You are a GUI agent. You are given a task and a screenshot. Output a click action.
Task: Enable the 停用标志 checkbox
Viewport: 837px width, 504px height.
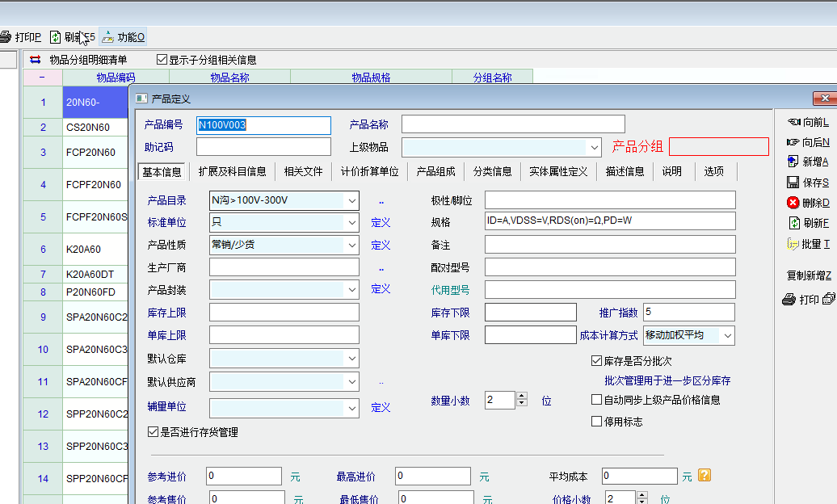(x=597, y=422)
